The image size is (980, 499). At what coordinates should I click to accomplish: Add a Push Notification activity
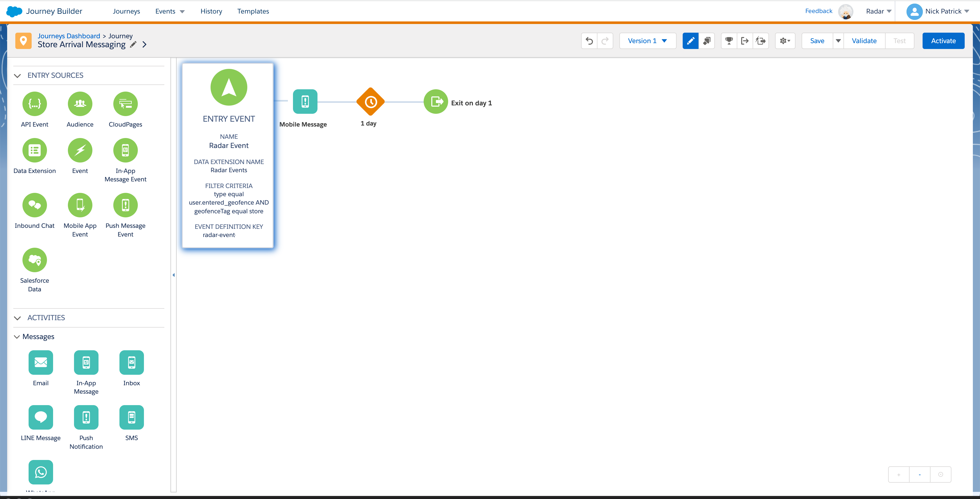(86, 417)
